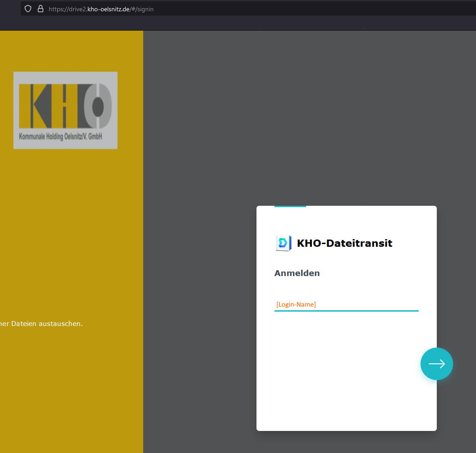Click the 'Dateien austauschen.' text
The width and height of the screenshot is (476, 453).
point(47,323)
